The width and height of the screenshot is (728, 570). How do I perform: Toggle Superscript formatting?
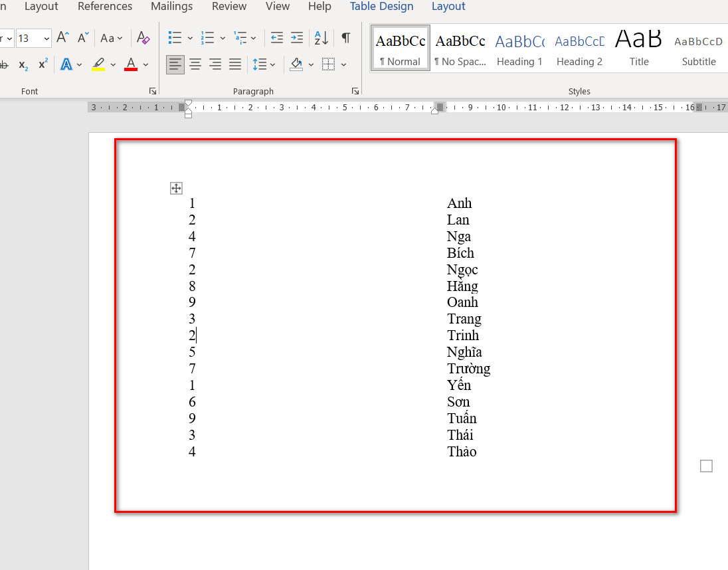click(x=43, y=64)
